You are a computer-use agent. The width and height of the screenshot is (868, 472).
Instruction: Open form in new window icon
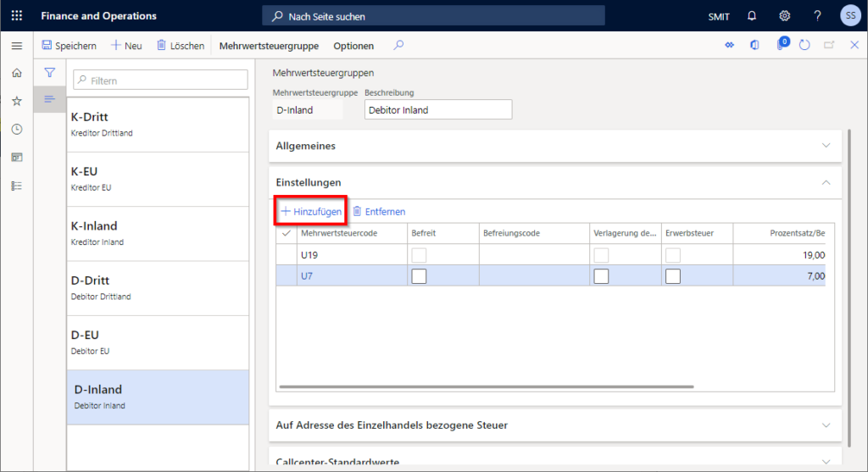click(x=829, y=45)
